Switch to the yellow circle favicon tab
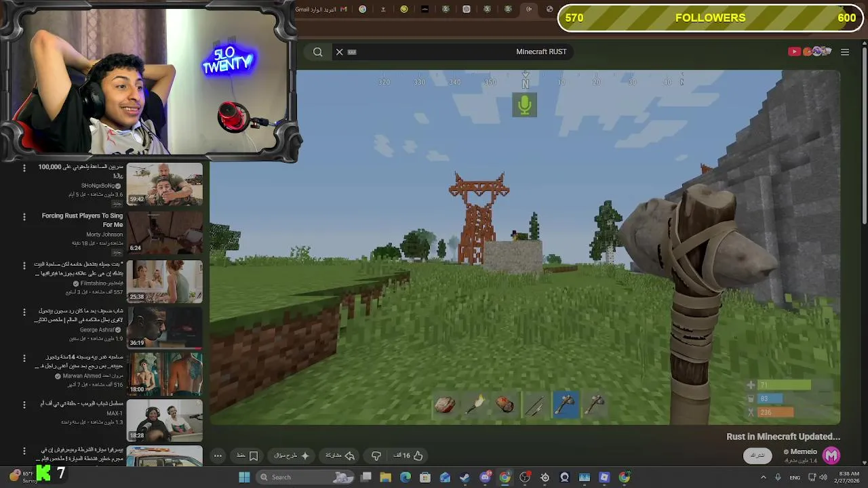 tap(404, 9)
